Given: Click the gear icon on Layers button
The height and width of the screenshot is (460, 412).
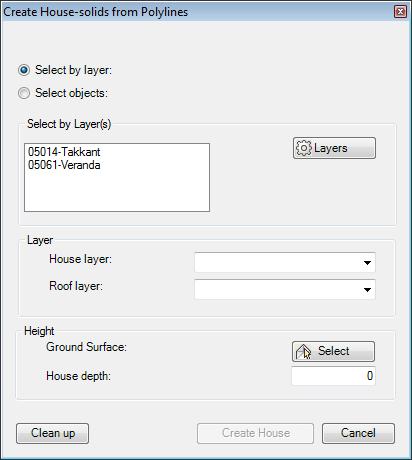Looking at the screenshot, I should point(303,148).
